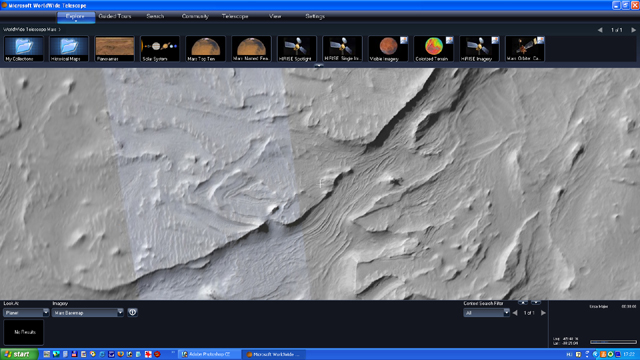Switch to the Explore tab

point(76,17)
